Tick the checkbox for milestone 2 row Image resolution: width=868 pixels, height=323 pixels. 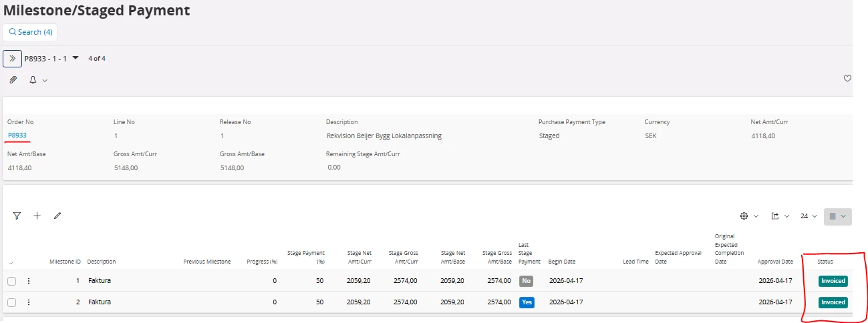tap(12, 302)
